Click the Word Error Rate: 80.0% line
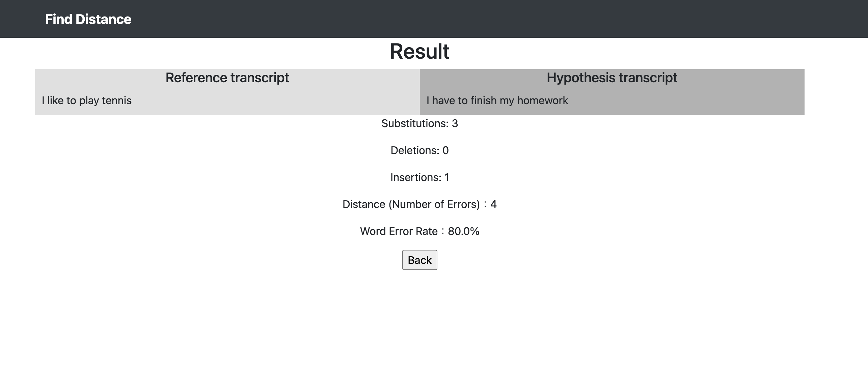This screenshot has width=868, height=385. (419, 231)
